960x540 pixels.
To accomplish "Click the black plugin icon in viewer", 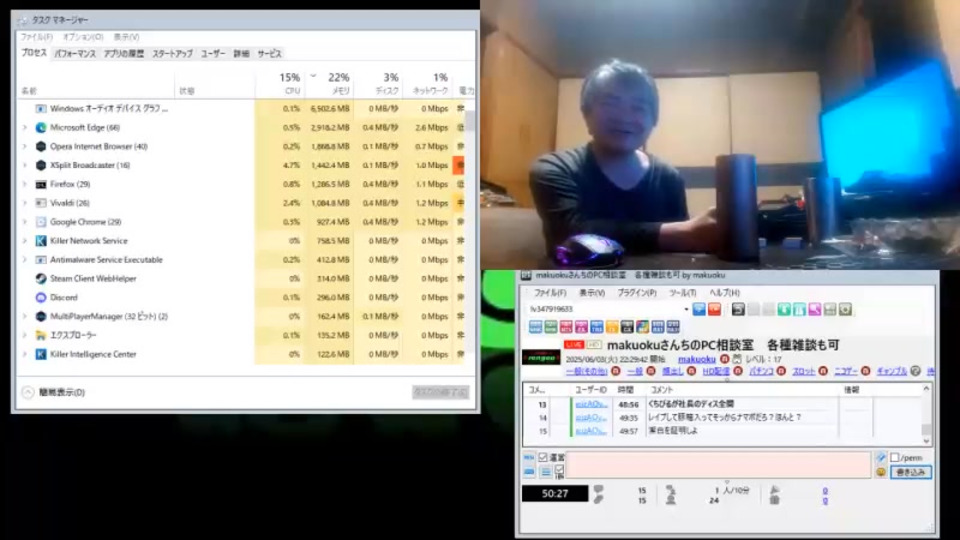I will pyautogui.click(x=627, y=327).
